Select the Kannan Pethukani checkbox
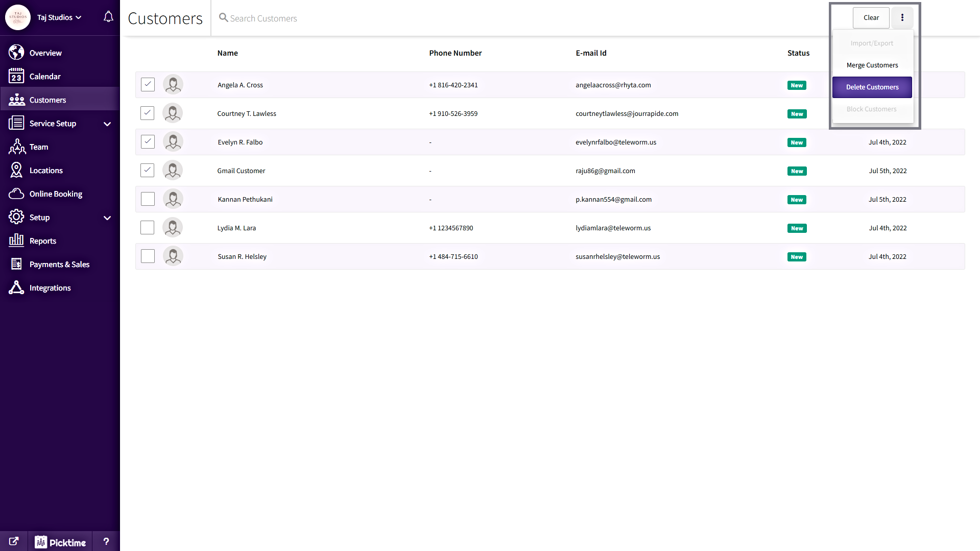980x551 pixels. [148, 199]
